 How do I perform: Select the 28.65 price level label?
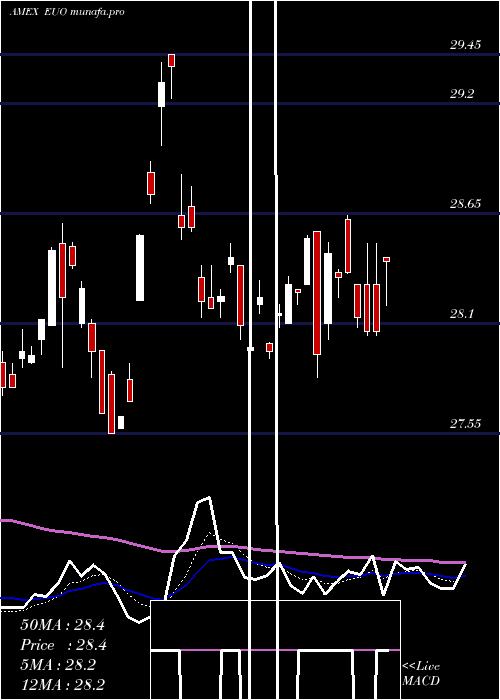(x=465, y=204)
